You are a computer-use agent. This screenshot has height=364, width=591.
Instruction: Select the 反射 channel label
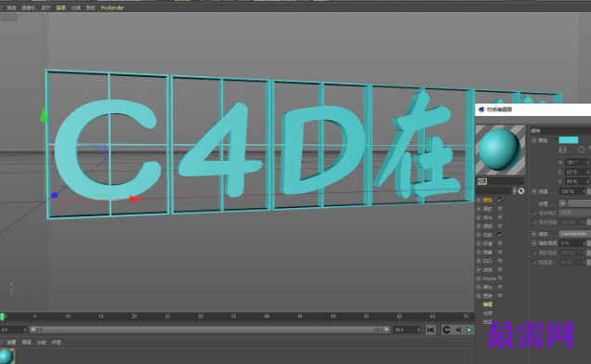point(488,235)
